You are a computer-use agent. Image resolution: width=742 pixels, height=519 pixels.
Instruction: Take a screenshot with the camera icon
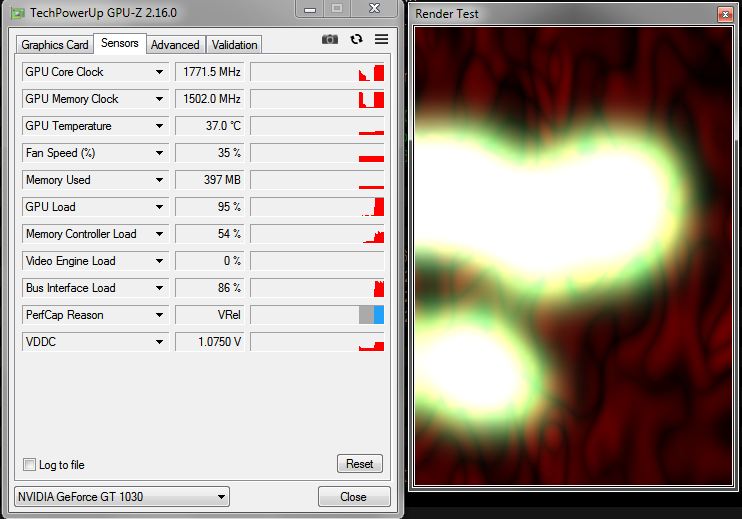330,39
